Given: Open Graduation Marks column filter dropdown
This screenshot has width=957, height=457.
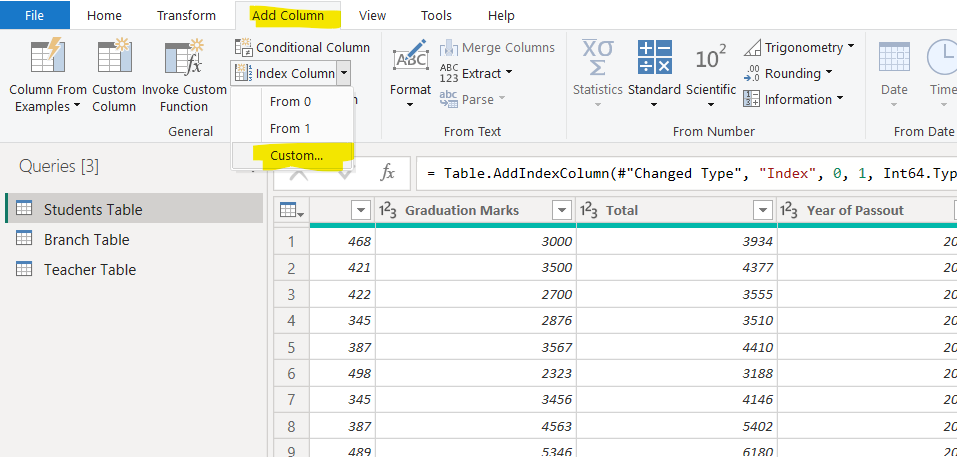Looking at the screenshot, I should 562,210.
